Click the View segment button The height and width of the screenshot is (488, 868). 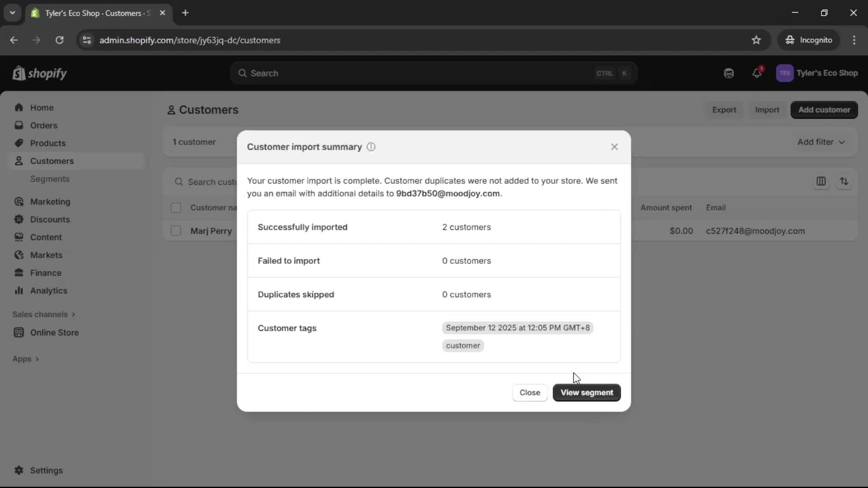[x=586, y=393]
